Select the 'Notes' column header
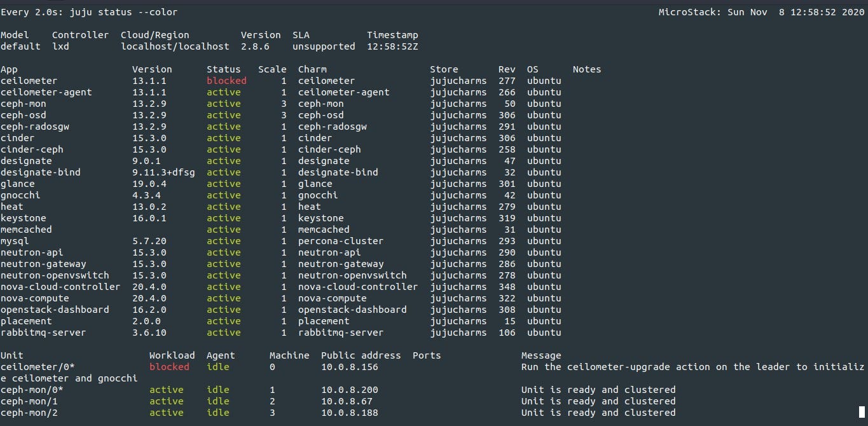The width and height of the screenshot is (868, 426). pos(587,69)
